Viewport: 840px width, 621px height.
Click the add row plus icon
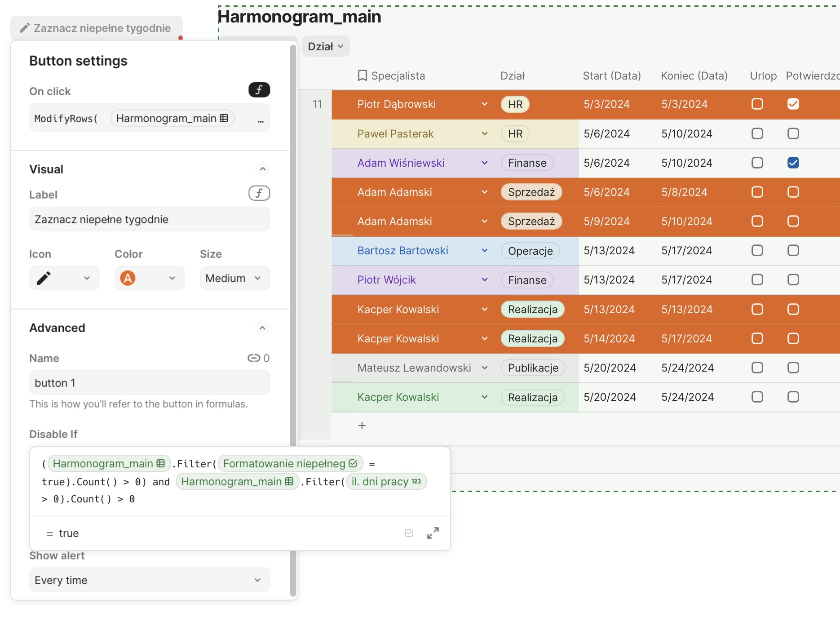coord(362,426)
